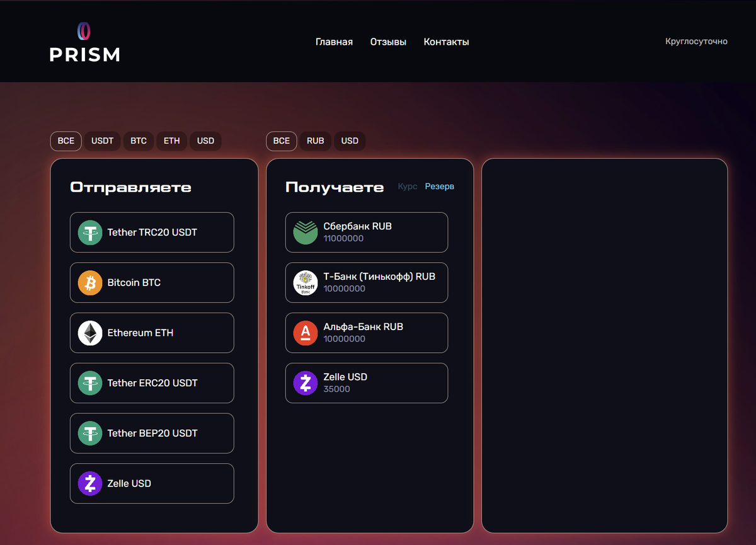Viewport: 756px width, 545px height.
Task: Click the Круглосуточно text in header
Action: click(696, 42)
